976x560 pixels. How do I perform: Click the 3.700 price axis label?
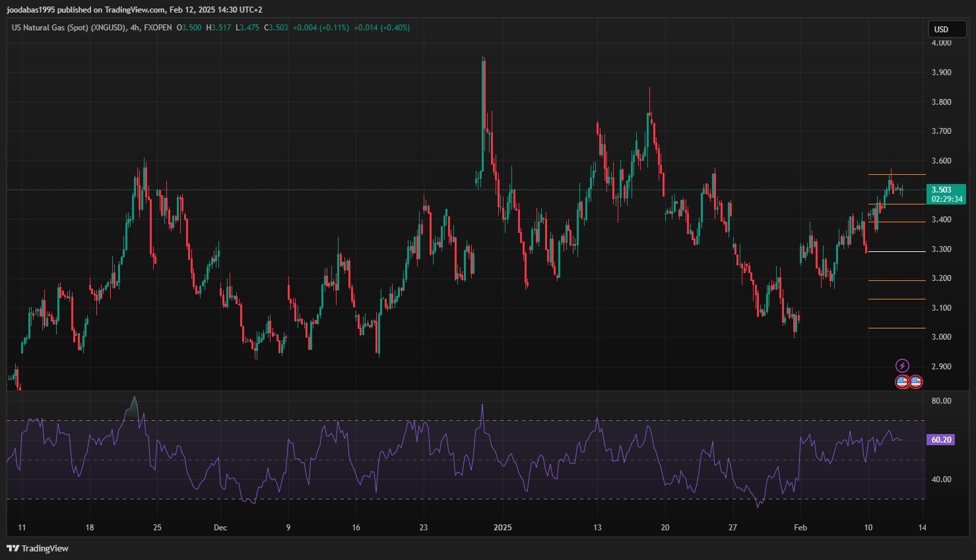click(x=941, y=131)
